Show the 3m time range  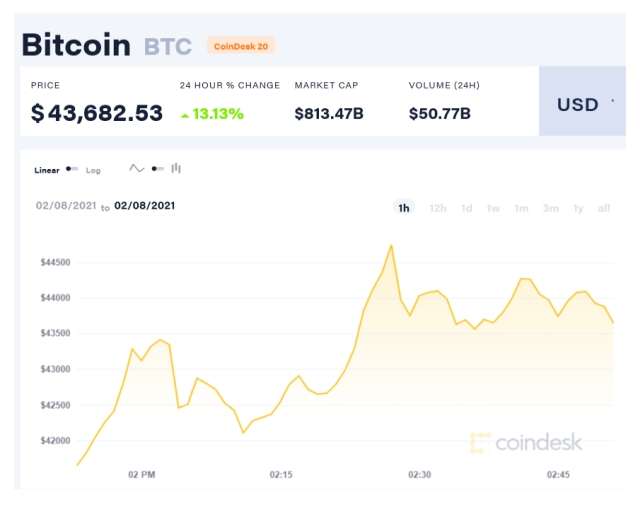550,208
